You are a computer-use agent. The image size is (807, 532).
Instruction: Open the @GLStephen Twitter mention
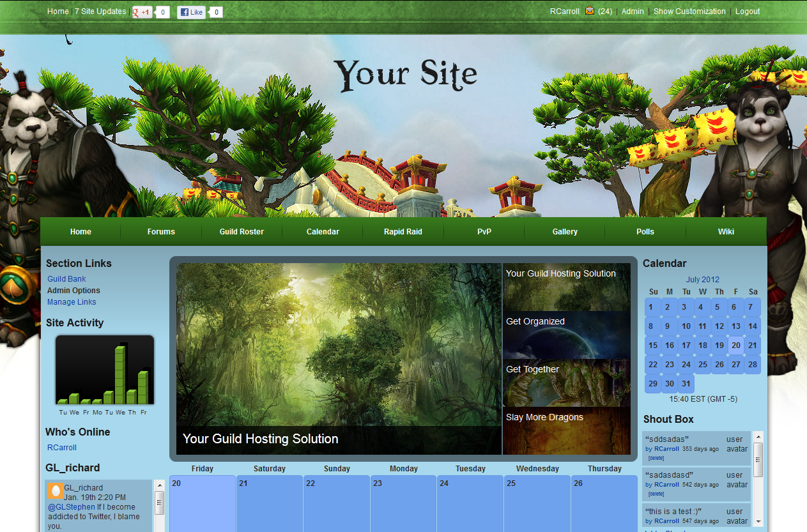click(x=72, y=507)
